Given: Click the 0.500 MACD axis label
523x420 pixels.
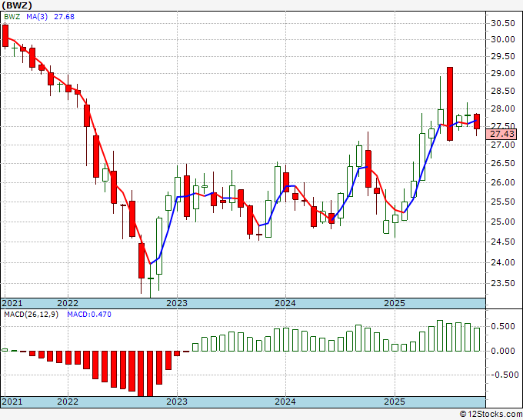Looking at the screenshot, I should (x=503, y=326).
